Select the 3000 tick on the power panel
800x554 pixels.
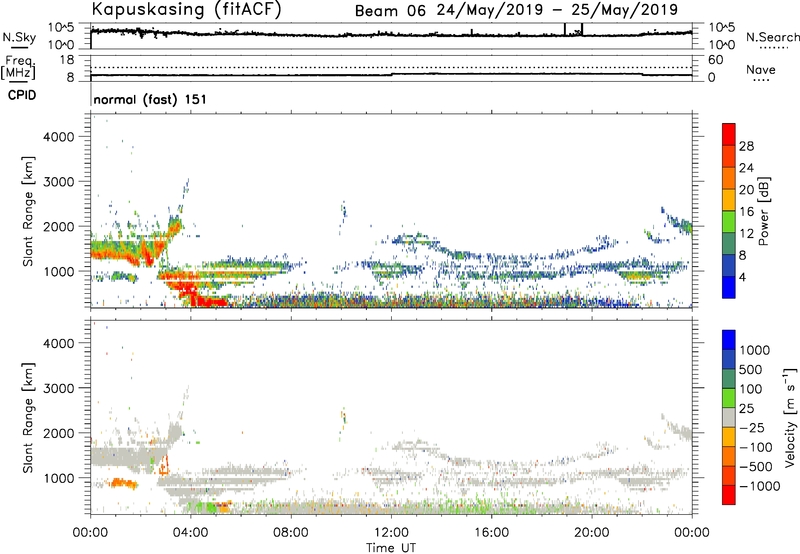coord(59,182)
